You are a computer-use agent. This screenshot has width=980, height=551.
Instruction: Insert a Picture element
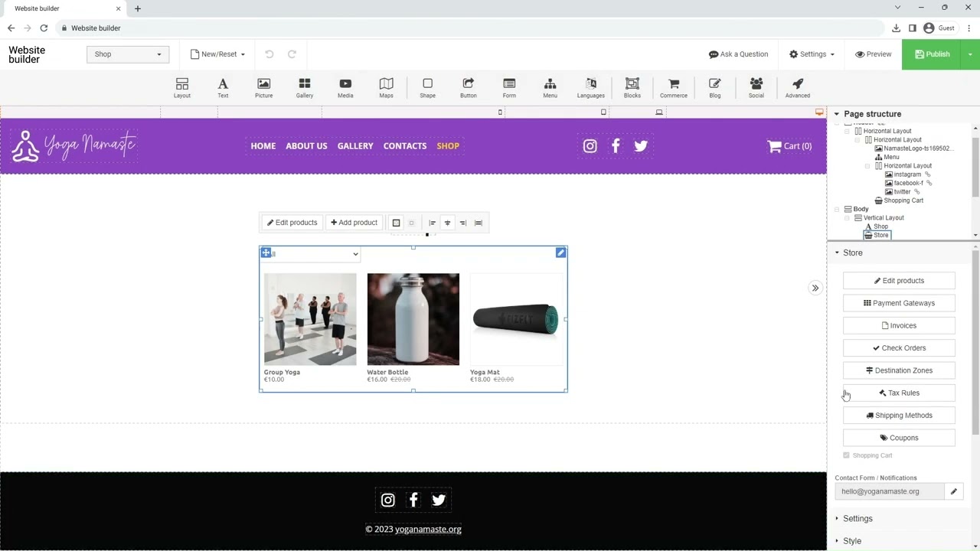264,88
